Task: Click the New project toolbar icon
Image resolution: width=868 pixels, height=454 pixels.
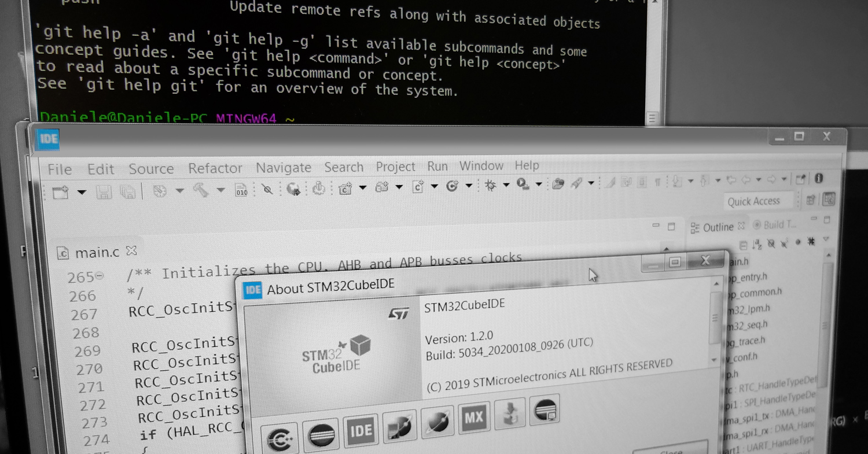Action: click(61, 193)
